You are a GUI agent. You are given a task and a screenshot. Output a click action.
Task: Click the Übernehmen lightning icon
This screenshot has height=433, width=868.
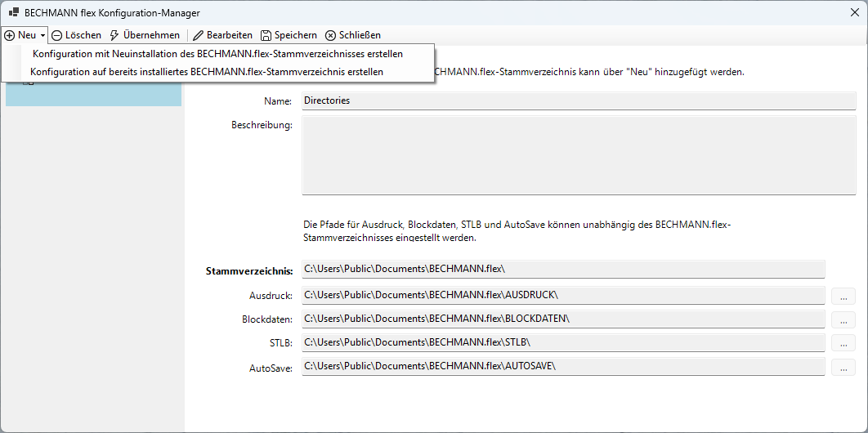coord(114,35)
